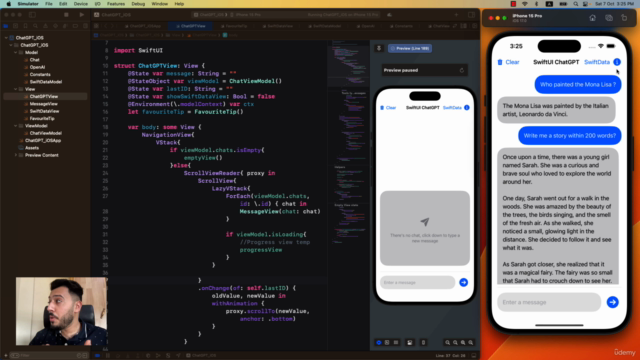Tap Clear in the Xcode preview phone
This screenshot has width=640, height=360.
tap(391, 108)
